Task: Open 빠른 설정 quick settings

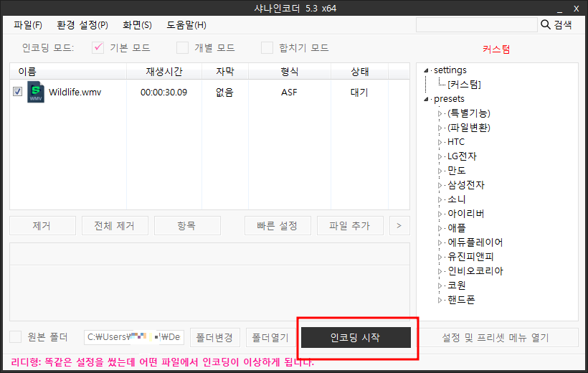Action: click(278, 225)
